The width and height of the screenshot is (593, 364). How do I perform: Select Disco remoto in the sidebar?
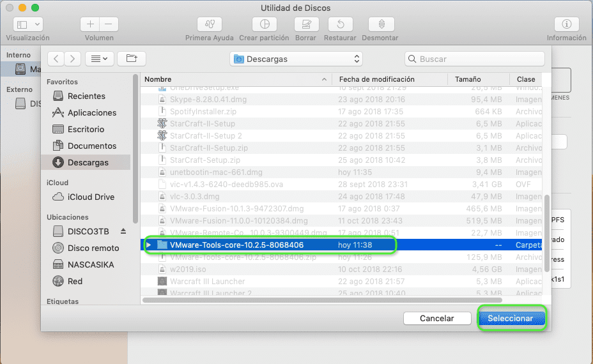click(x=86, y=248)
